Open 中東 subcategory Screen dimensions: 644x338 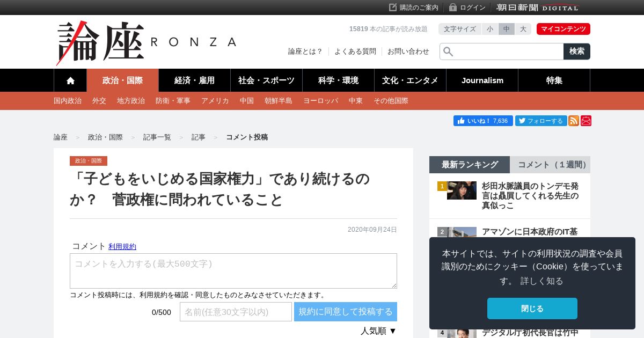(x=356, y=101)
